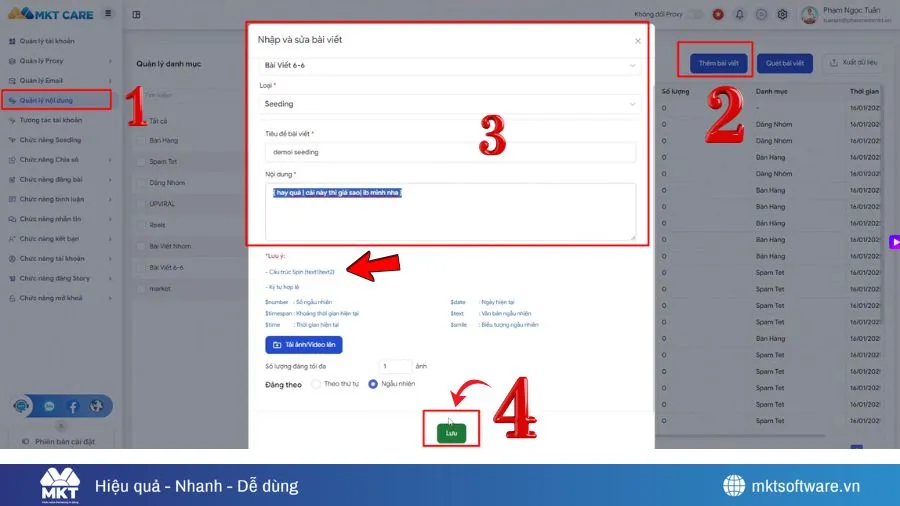The height and width of the screenshot is (506, 900).
Task: Click the Facebook icon in sidebar footer
Action: pos(73,407)
